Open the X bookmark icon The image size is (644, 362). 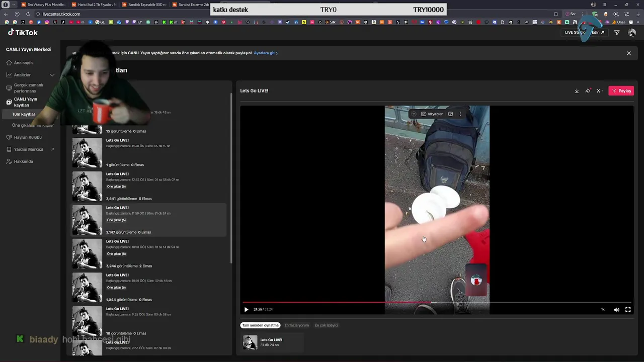pyautogui.click(x=55, y=22)
